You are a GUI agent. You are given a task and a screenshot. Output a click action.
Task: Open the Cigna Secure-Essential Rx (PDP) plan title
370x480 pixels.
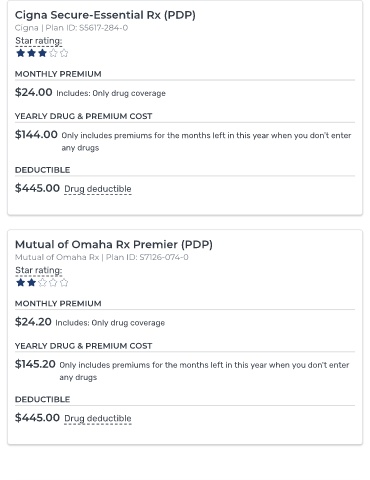click(x=105, y=15)
